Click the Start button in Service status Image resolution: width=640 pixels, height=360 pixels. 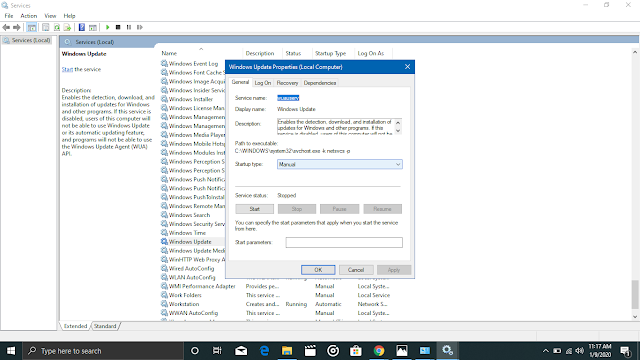point(255,209)
